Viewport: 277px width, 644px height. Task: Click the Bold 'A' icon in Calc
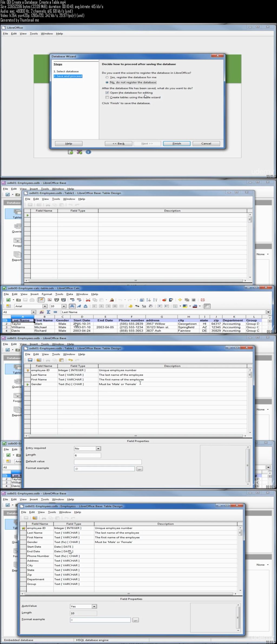(72, 306)
